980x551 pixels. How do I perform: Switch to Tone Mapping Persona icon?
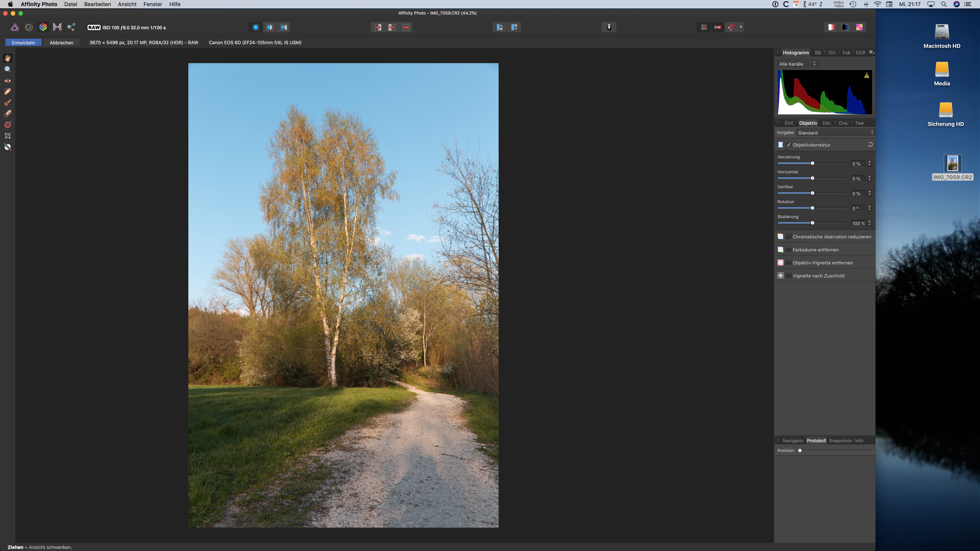click(57, 27)
